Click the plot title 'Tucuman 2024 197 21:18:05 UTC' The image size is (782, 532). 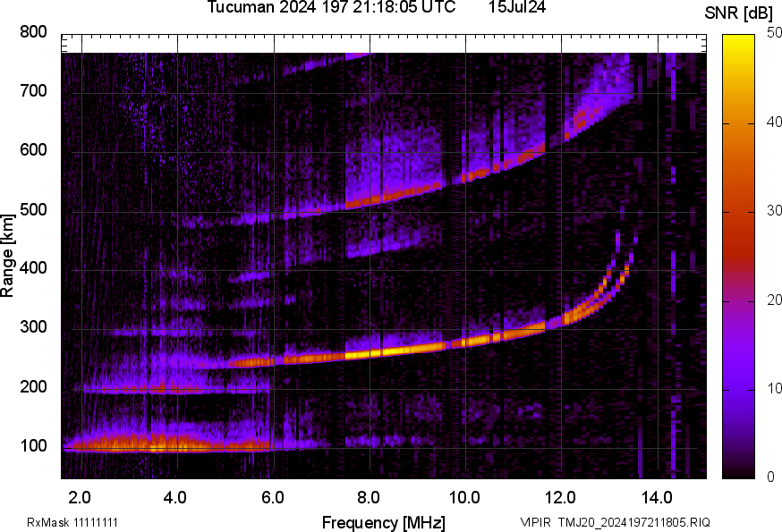331,7
